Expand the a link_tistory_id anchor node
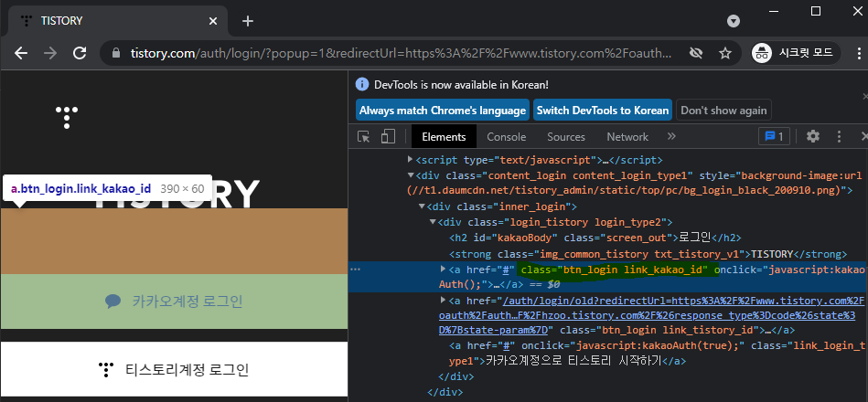Viewport: 868px width, 402px height. (443, 300)
